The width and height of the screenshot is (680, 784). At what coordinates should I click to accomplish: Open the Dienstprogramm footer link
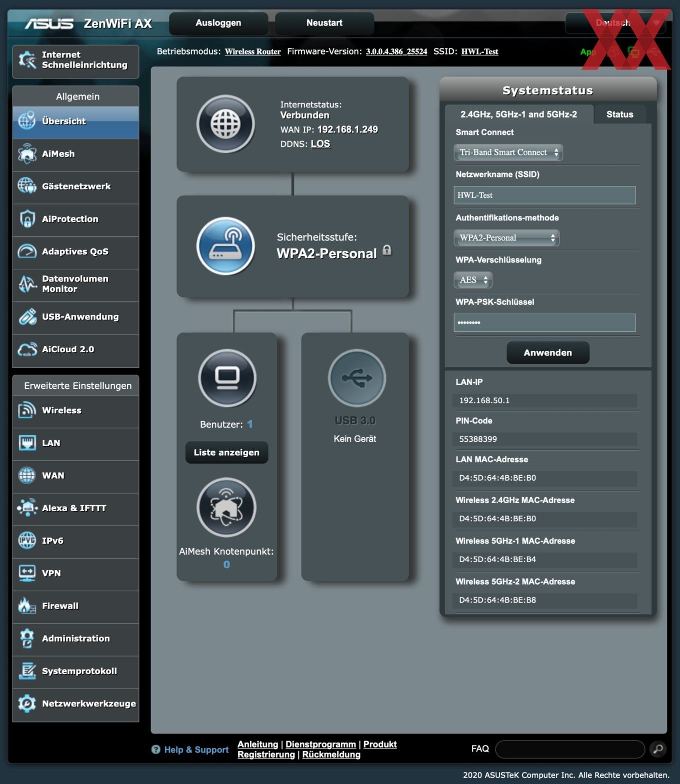(320, 744)
